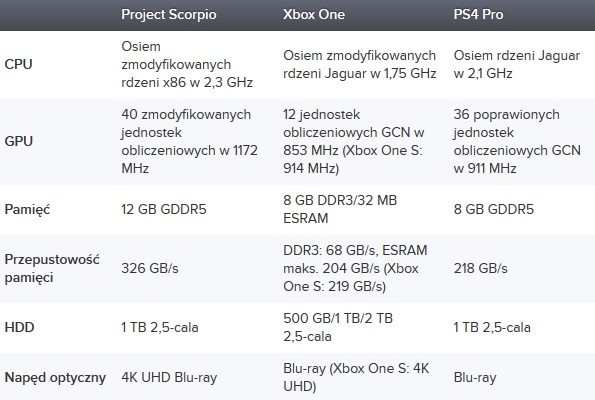Click the Project Scorpio column header
The width and height of the screenshot is (595, 400).
coord(168,15)
